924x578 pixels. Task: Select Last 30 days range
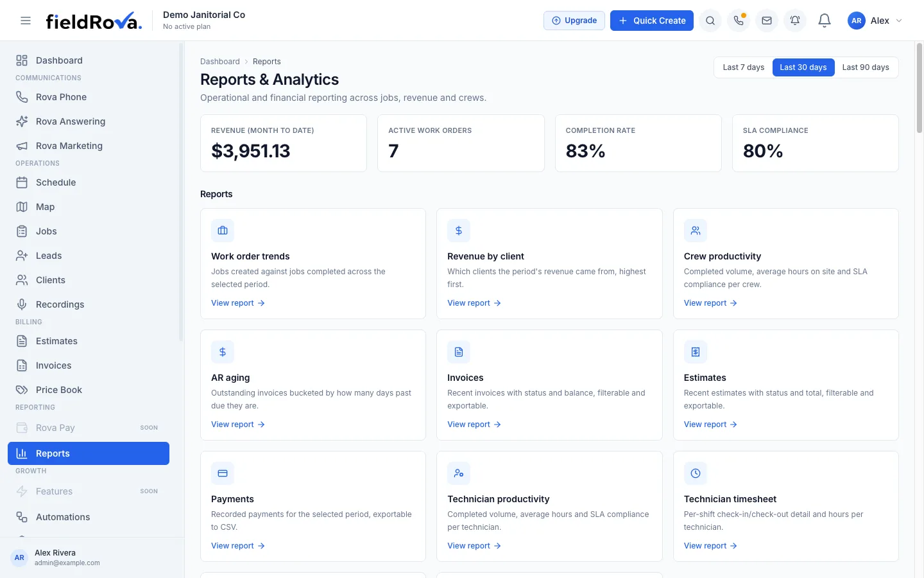803,67
